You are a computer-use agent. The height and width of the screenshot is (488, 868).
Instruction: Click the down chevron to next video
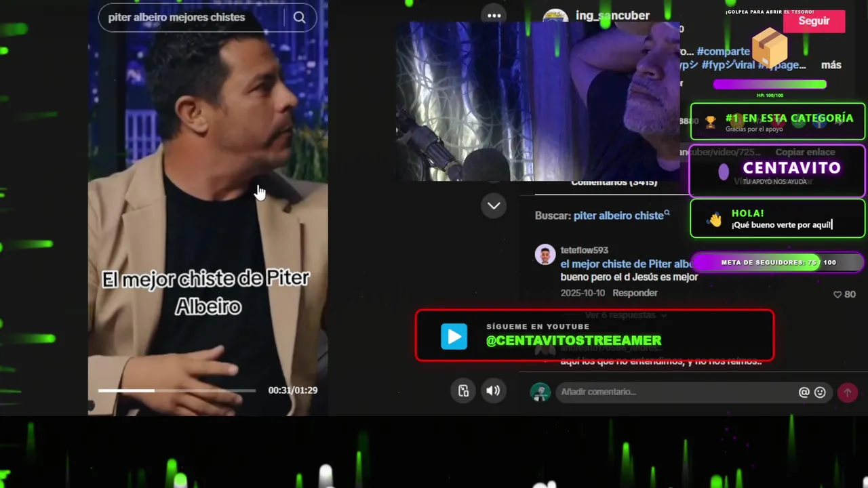(494, 205)
